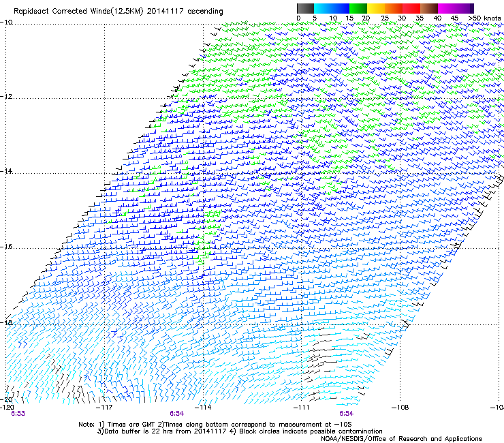Click the "-117" longitude axis label
Screen dimensions: 504x443
(x=104, y=408)
